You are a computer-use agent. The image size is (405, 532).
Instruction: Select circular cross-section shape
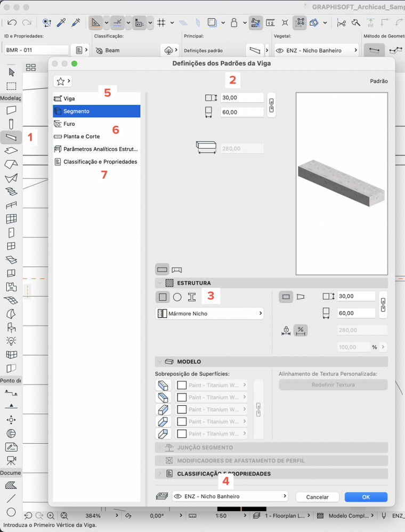(177, 297)
